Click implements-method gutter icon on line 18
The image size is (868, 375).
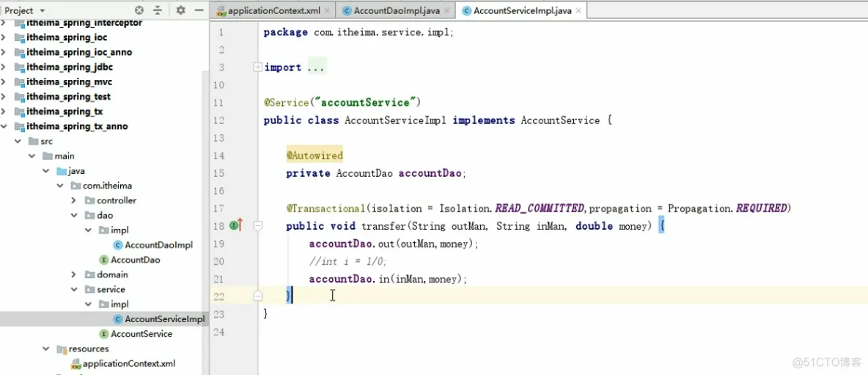[236, 225]
